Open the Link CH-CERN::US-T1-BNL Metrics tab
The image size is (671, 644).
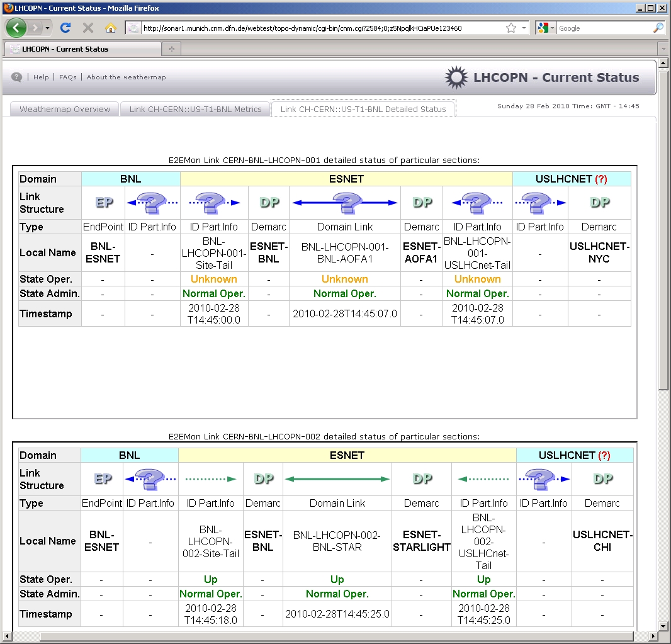pyautogui.click(x=195, y=109)
